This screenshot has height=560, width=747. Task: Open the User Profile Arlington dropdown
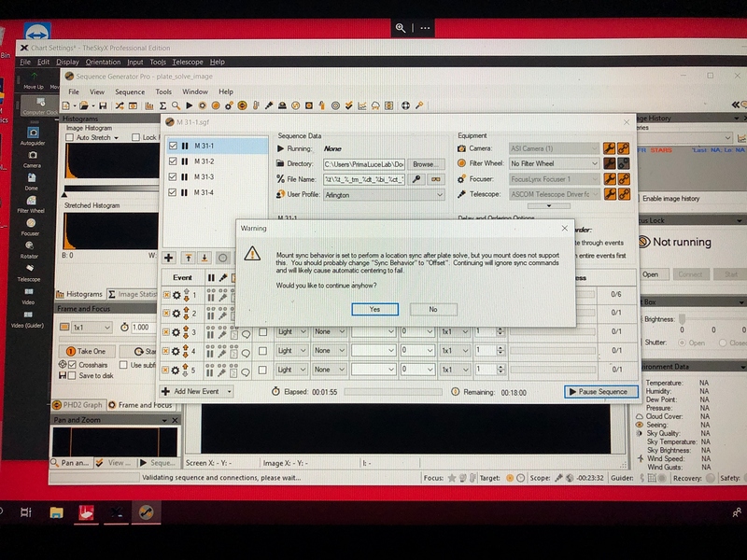(x=384, y=195)
